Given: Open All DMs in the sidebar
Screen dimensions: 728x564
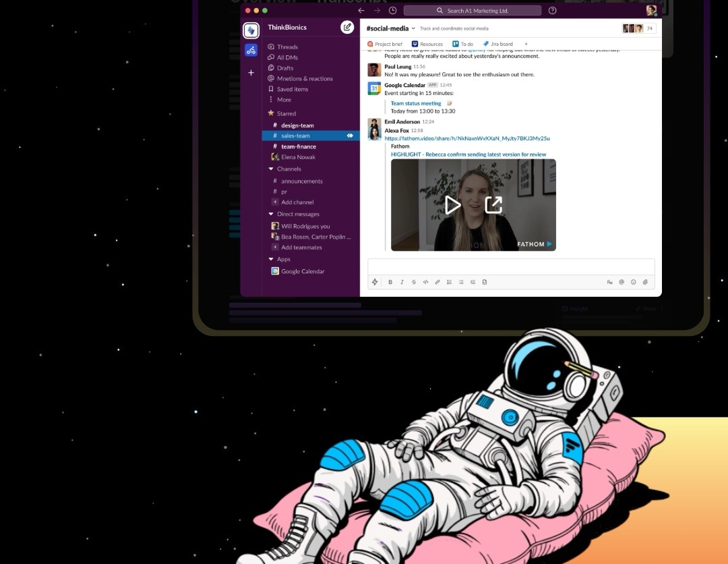Looking at the screenshot, I should tap(282, 57).
